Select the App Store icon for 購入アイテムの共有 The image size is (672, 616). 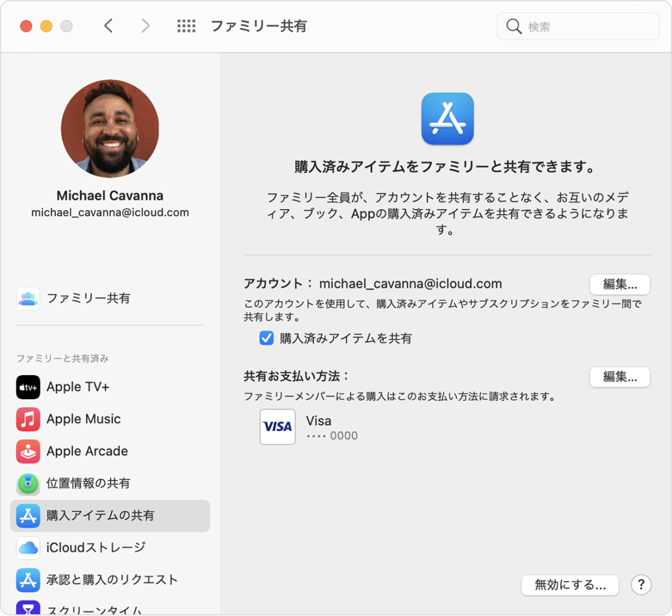click(x=28, y=516)
